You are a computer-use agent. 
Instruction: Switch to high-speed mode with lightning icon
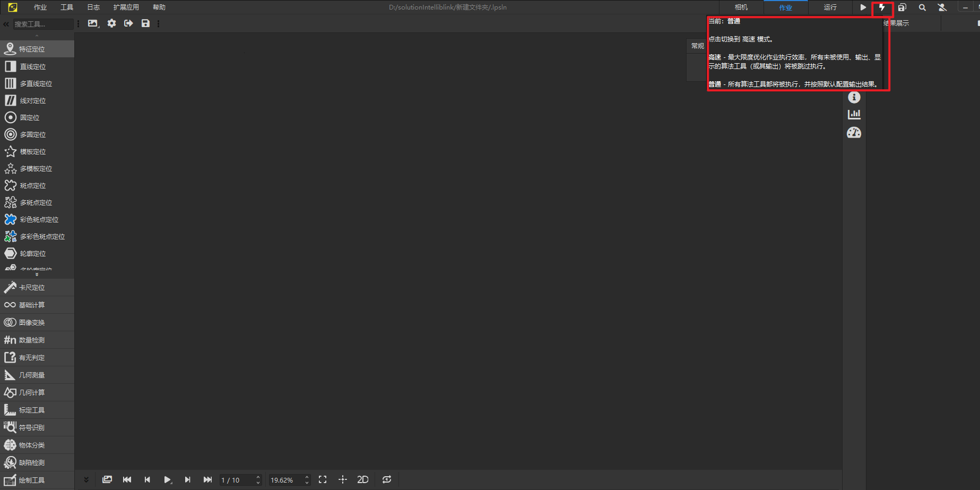tap(882, 7)
